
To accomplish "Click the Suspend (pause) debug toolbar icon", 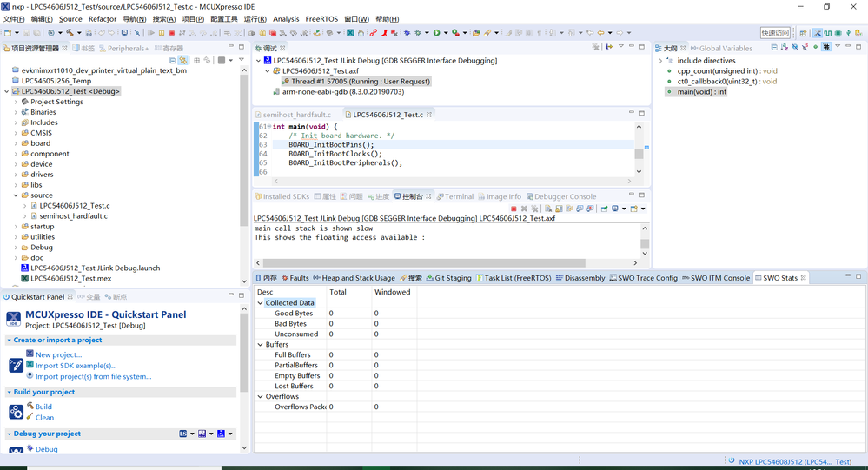I will click(x=161, y=33).
